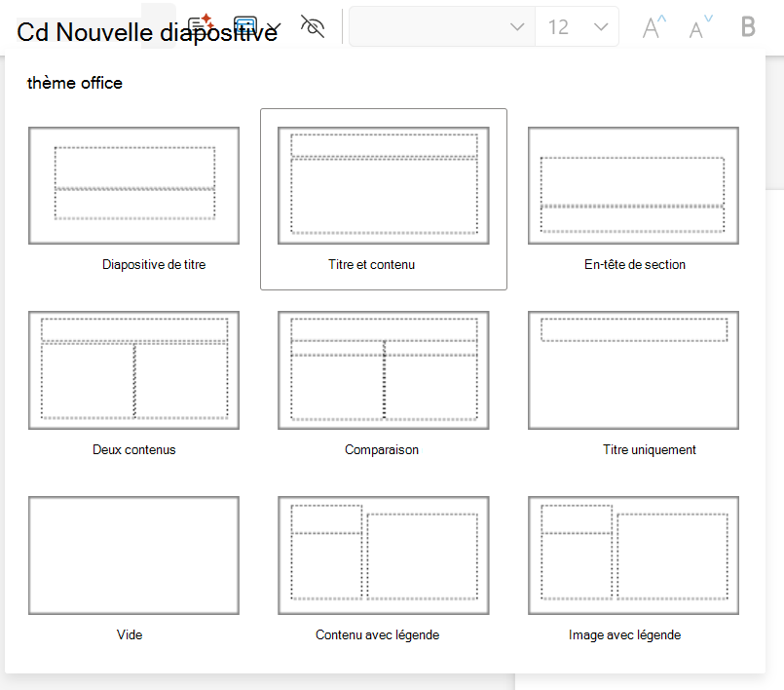Click the "En-tête de section" label
Image resolution: width=784 pixels, height=690 pixels.
pyautogui.click(x=635, y=265)
